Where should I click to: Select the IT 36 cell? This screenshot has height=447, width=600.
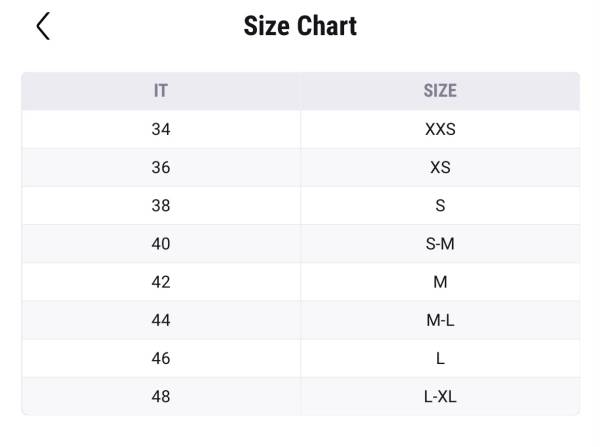pos(161,167)
